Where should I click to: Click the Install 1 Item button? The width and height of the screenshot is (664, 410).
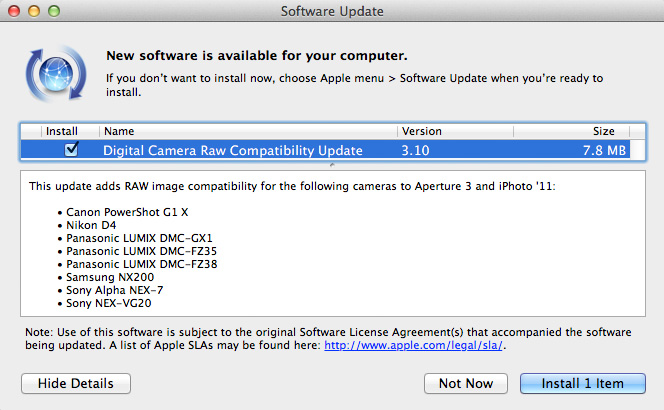pos(583,383)
